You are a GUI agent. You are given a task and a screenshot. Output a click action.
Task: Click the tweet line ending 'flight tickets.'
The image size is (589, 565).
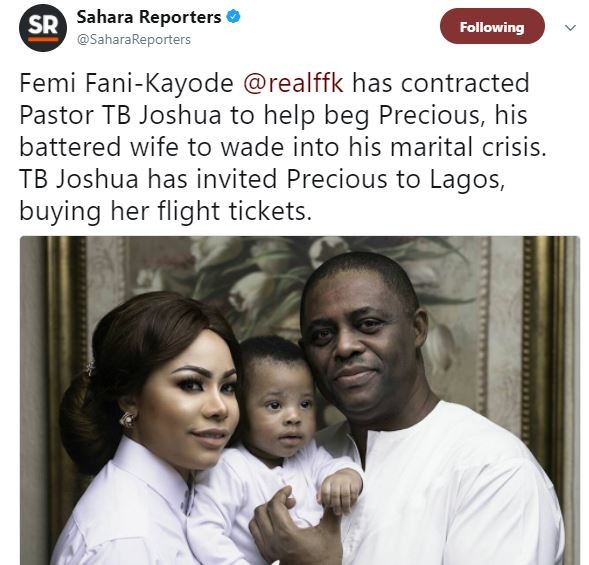click(x=165, y=211)
